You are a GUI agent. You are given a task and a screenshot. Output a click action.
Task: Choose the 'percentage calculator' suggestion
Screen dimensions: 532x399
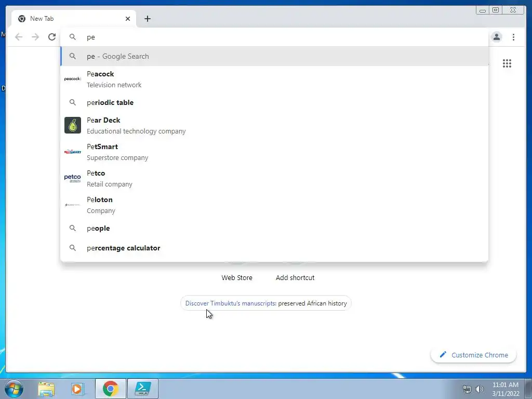point(274,248)
